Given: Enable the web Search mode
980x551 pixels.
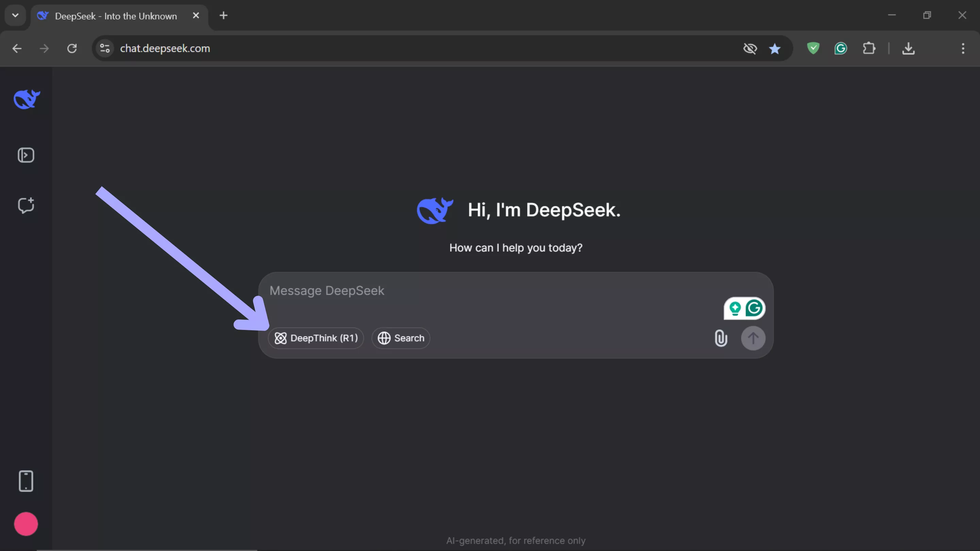Looking at the screenshot, I should pos(401,338).
